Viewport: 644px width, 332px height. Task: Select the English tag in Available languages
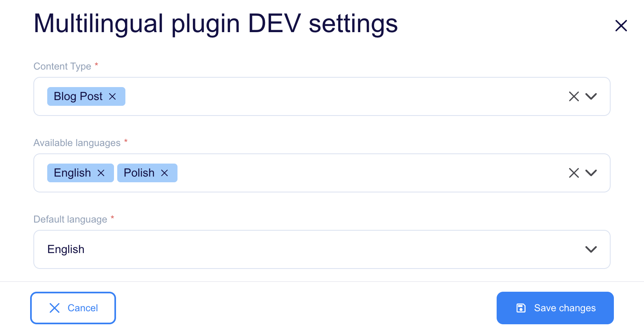click(x=72, y=173)
